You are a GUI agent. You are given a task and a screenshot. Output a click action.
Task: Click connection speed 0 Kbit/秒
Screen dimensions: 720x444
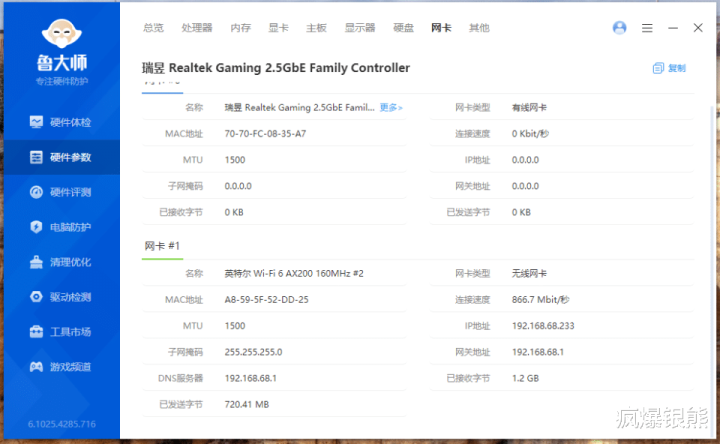coord(530,134)
